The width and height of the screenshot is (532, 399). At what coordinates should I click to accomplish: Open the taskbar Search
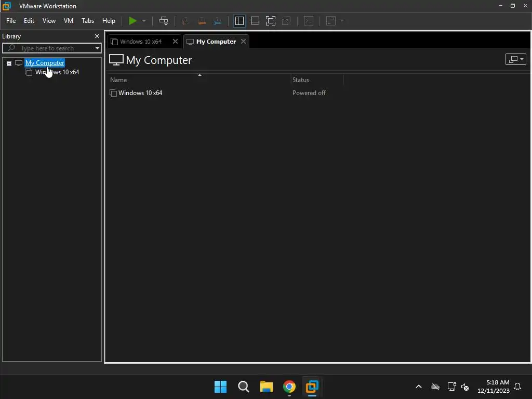coord(244,387)
